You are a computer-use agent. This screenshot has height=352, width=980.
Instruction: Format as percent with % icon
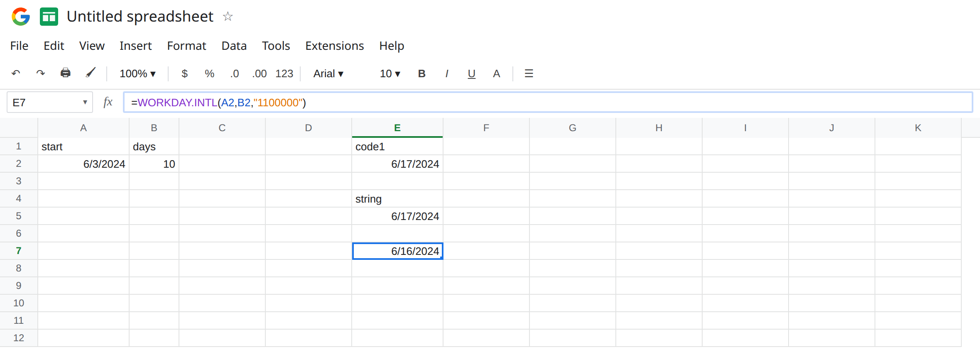(x=209, y=73)
